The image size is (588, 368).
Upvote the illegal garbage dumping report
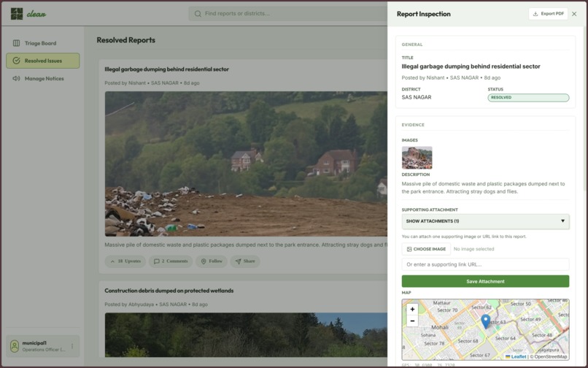coord(125,261)
